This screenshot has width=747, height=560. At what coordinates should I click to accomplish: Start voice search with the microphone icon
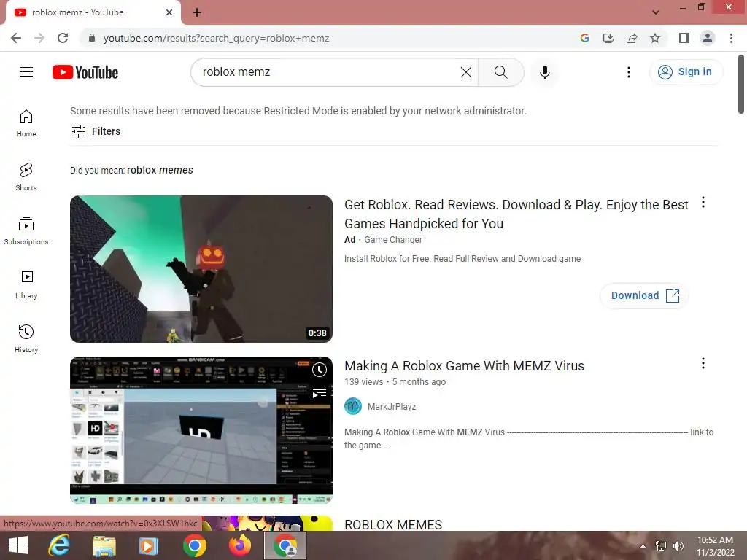(544, 72)
